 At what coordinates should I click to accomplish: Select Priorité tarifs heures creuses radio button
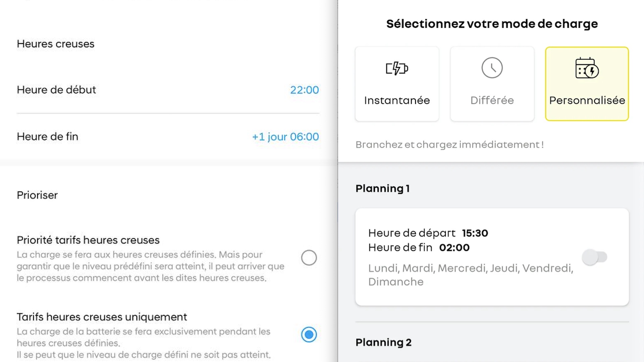(x=309, y=258)
